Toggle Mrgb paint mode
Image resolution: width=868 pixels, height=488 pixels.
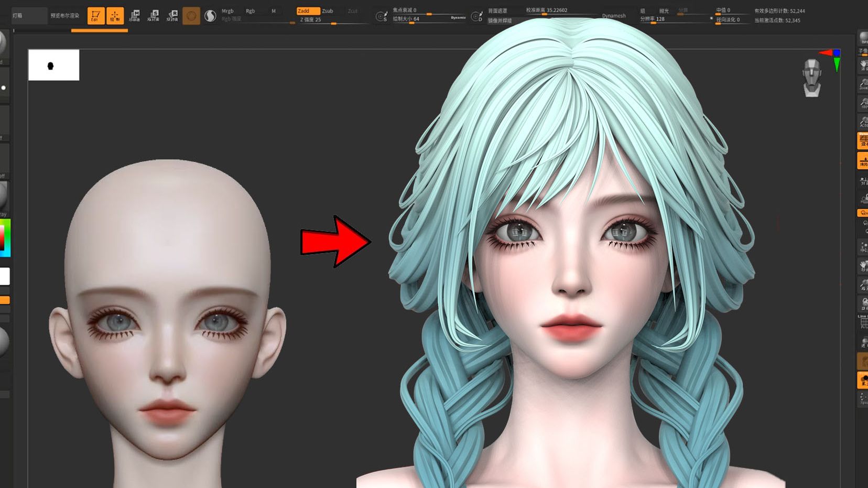click(x=227, y=11)
